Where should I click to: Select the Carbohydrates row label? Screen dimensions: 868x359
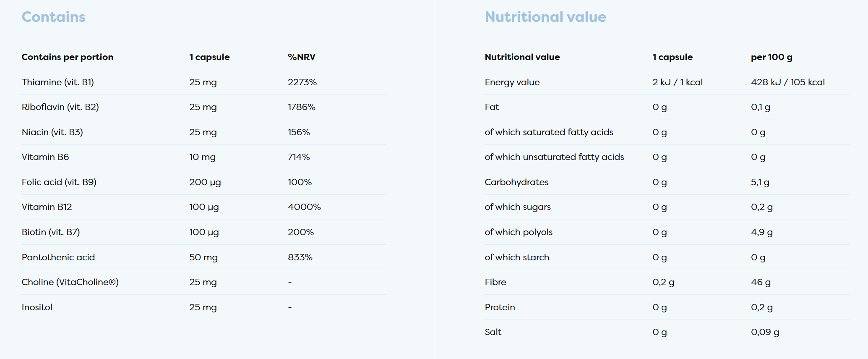point(516,182)
